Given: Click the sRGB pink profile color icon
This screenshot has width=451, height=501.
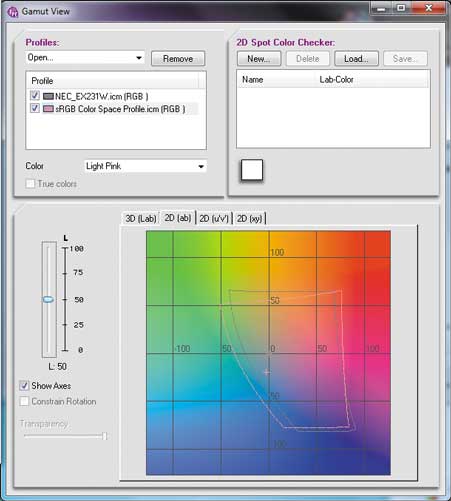Looking at the screenshot, I should (48, 109).
